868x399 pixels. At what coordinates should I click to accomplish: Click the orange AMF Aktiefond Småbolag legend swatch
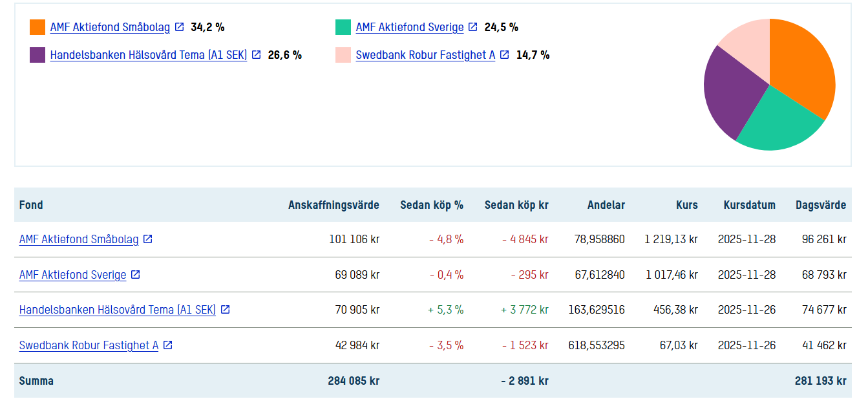pyautogui.click(x=37, y=27)
